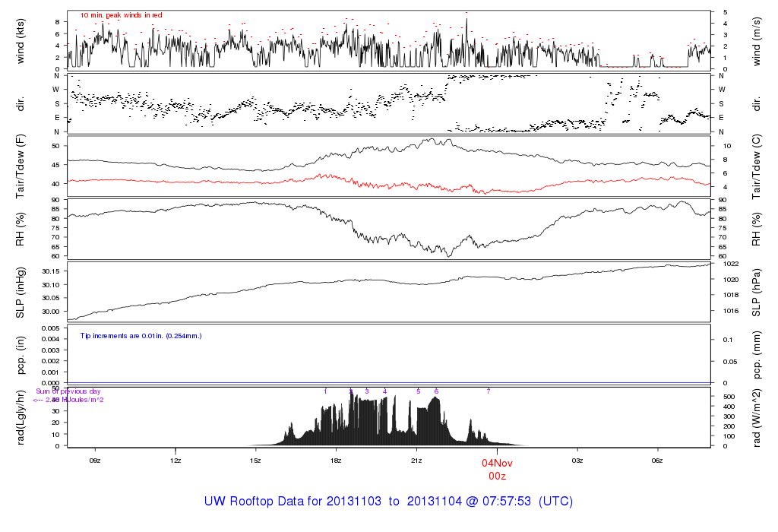Viewport: 778px width, 532px height.
Task: Click 'Sum of previous day' purple annotation
Action: (x=68, y=391)
